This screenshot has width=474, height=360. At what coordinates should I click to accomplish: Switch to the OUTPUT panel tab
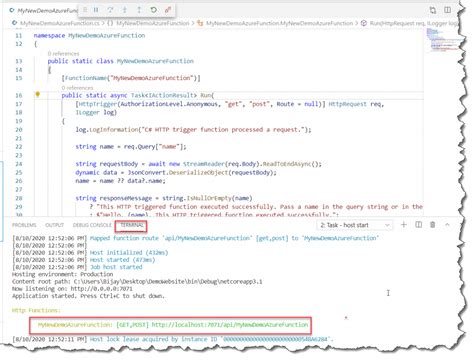click(54, 225)
